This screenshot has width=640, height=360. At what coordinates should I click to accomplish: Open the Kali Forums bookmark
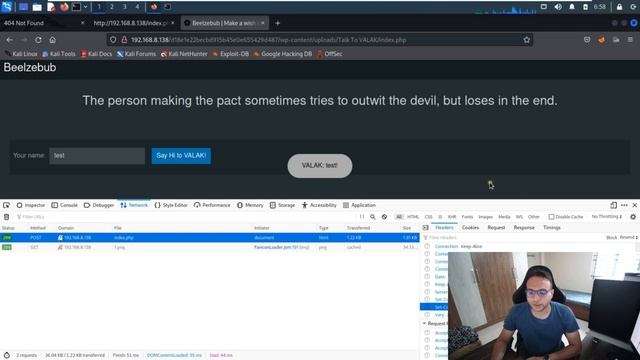coord(136,54)
